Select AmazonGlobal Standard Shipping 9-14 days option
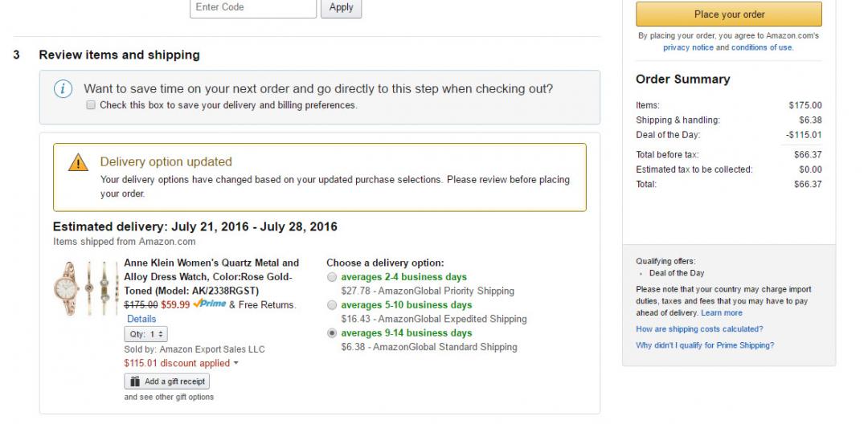Image resolution: width=868 pixels, height=424 pixels. [333, 333]
